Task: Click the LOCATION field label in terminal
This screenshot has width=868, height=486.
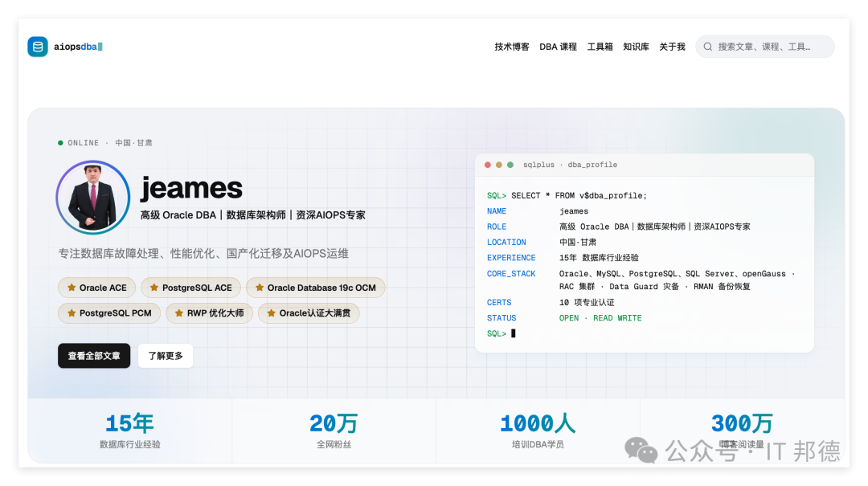Action: tap(506, 243)
